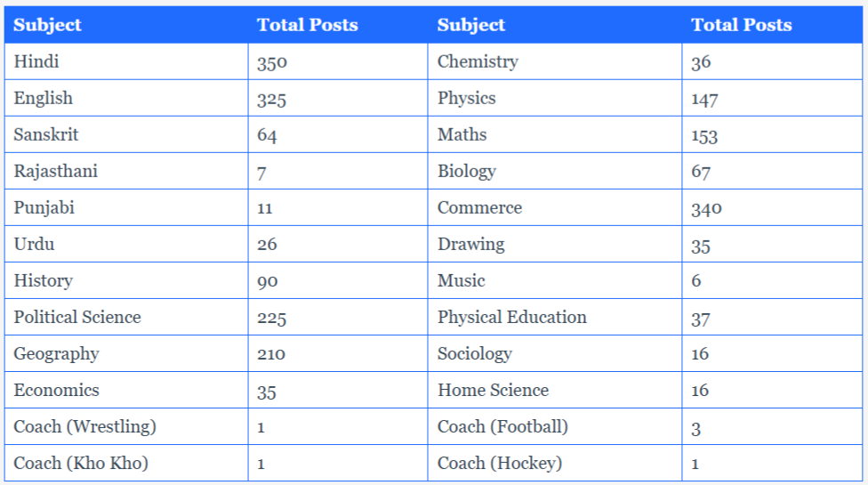Select the 350 posts value for Hindi

(338, 61)
